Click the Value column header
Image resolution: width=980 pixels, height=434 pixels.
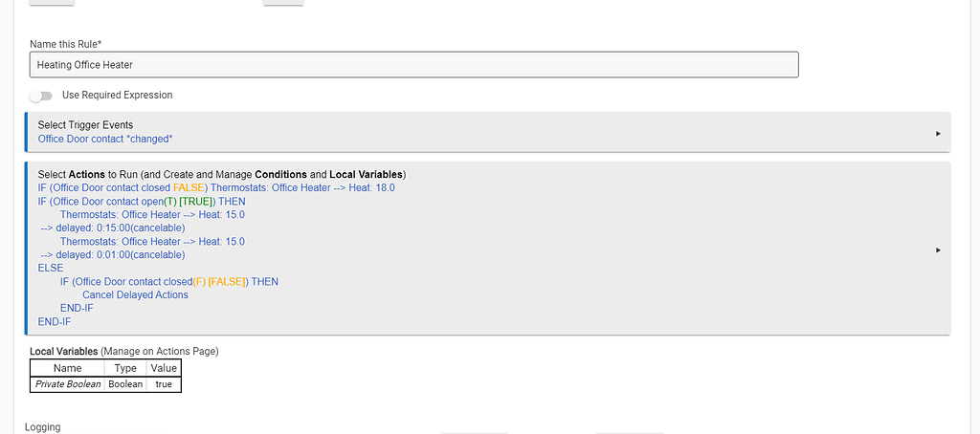(164, 368)
